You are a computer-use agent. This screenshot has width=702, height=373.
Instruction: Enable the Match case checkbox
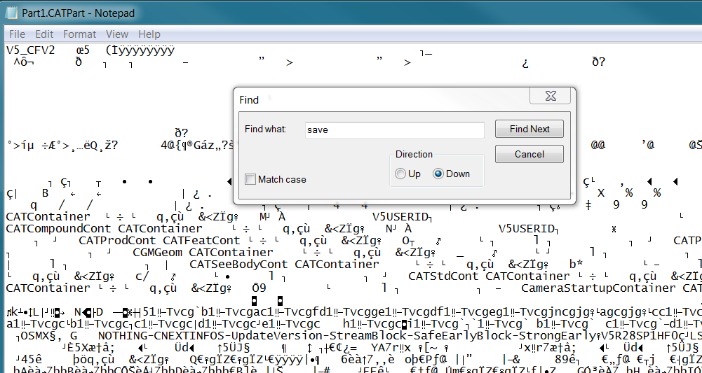[x=250, y=180]
